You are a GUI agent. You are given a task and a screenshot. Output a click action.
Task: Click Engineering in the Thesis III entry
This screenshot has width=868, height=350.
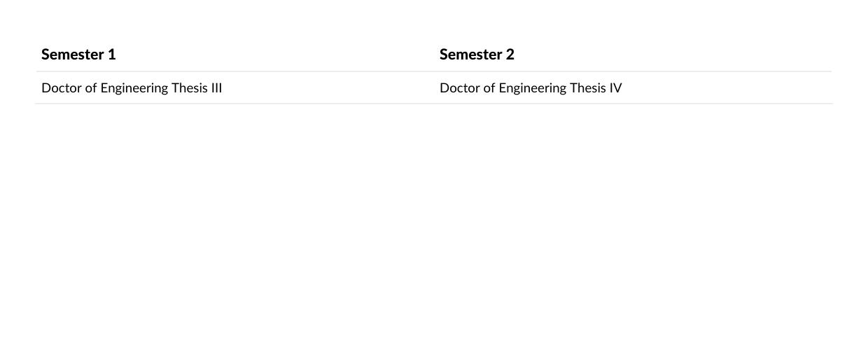(134, 88)
